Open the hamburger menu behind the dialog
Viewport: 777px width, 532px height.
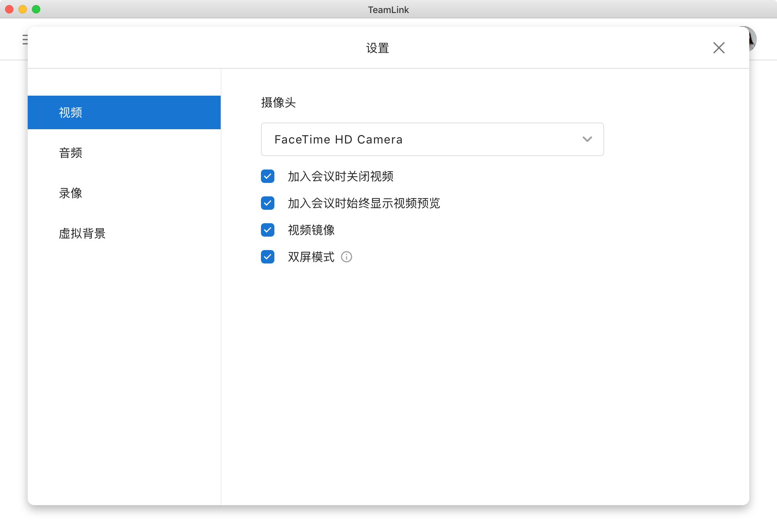pyautogui.click(x=25, y=40)
